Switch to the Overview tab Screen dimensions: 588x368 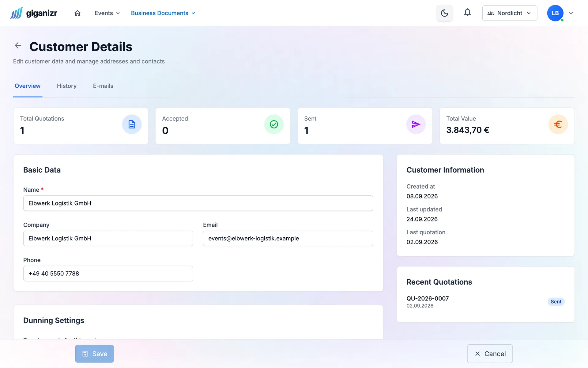pyautogui.click(x=28, y=86)
